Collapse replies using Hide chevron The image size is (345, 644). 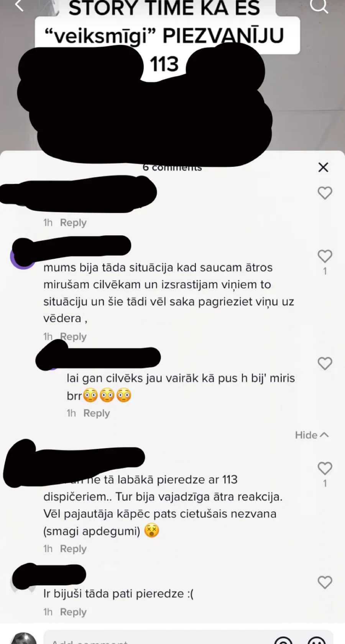[x=312, y=435]
